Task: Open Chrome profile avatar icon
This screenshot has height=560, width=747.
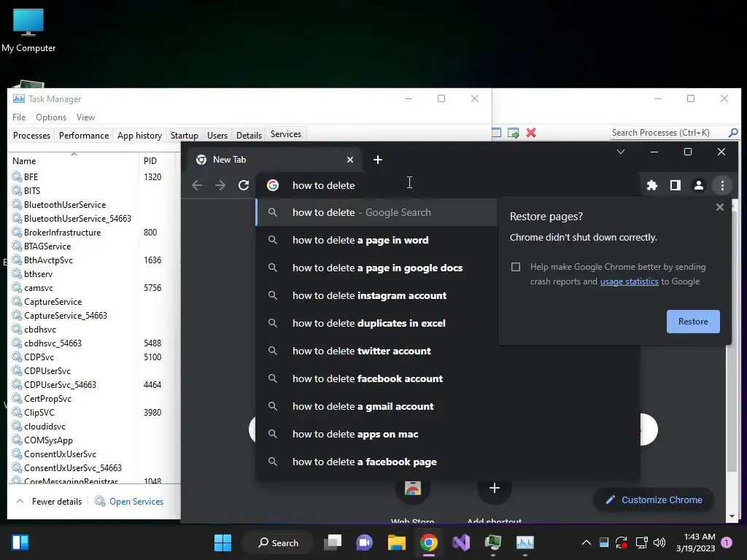Action: pyautogui.click(x=698, y=185)
